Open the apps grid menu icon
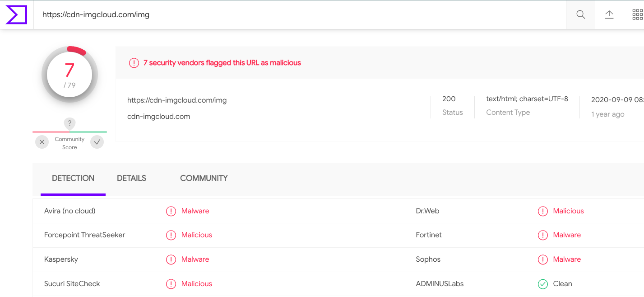 click(637, 15)
